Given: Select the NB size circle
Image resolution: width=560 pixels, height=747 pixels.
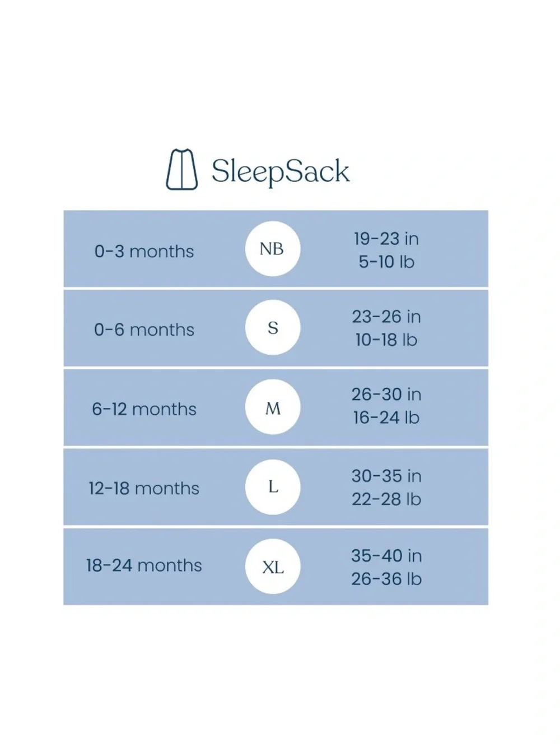Looking at the screenshot, I should [273, 249].
